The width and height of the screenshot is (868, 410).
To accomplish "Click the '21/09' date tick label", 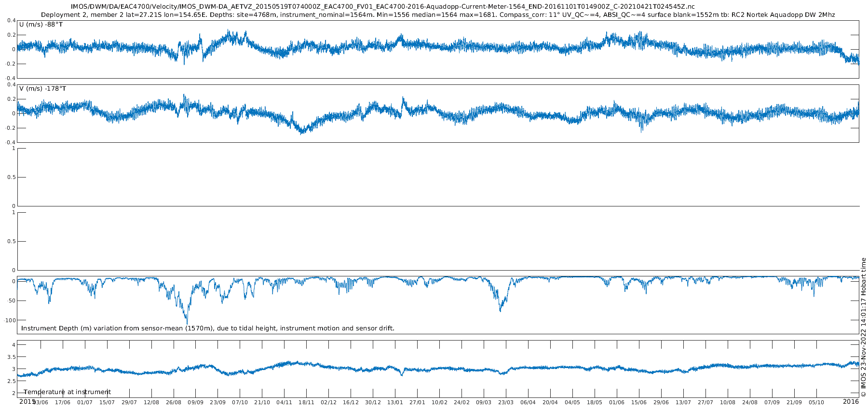I will pyautogui.click(x=795, y=402).
